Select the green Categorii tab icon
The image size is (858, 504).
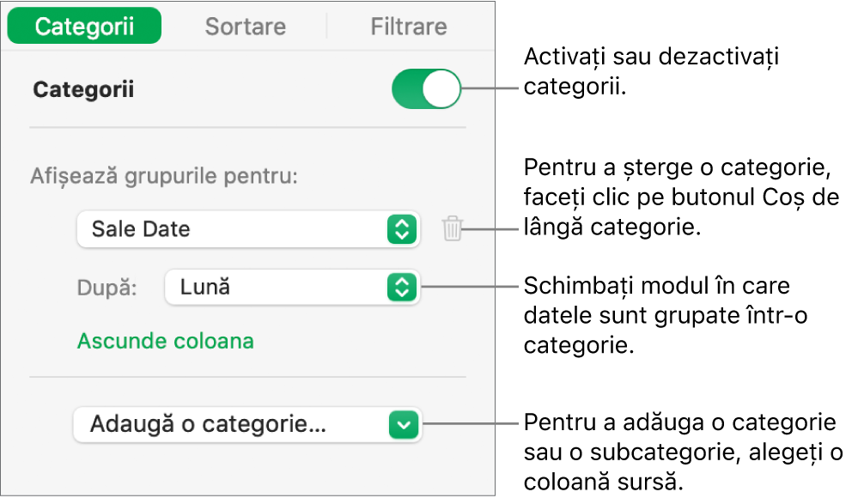(83, 26)
